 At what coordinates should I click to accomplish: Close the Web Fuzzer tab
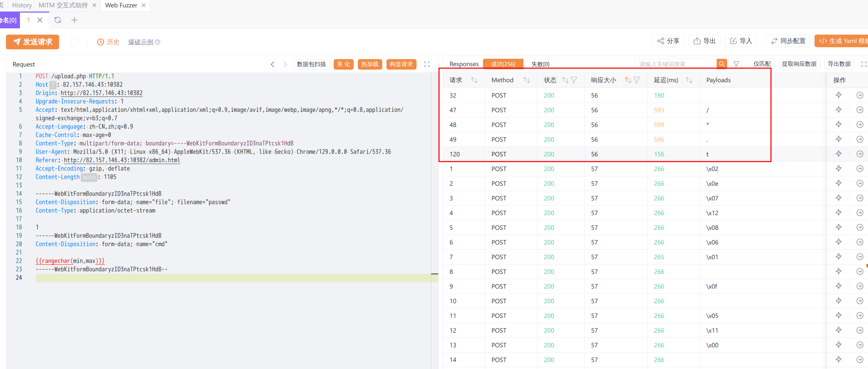(144, 5)
